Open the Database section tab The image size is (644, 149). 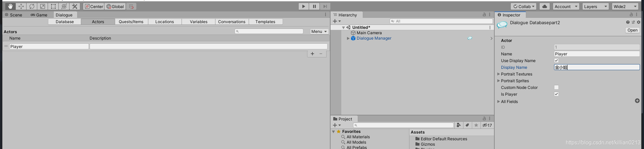65,21
